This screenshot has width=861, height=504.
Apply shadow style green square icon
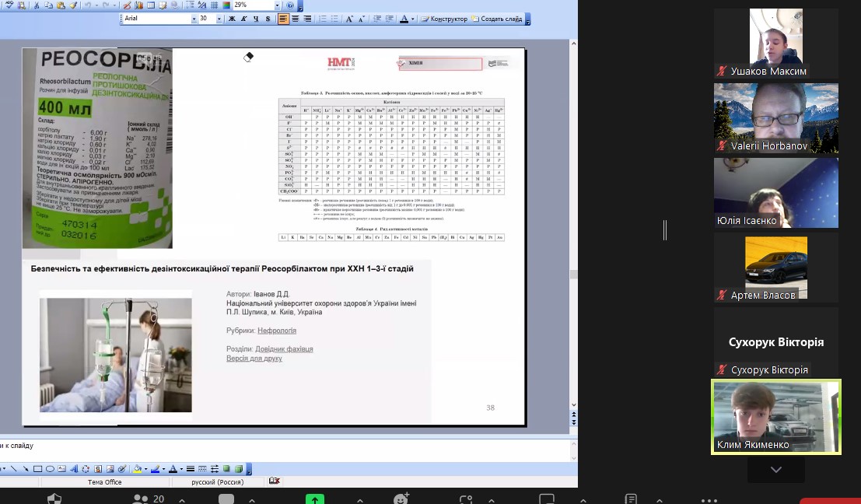[226, 469]
